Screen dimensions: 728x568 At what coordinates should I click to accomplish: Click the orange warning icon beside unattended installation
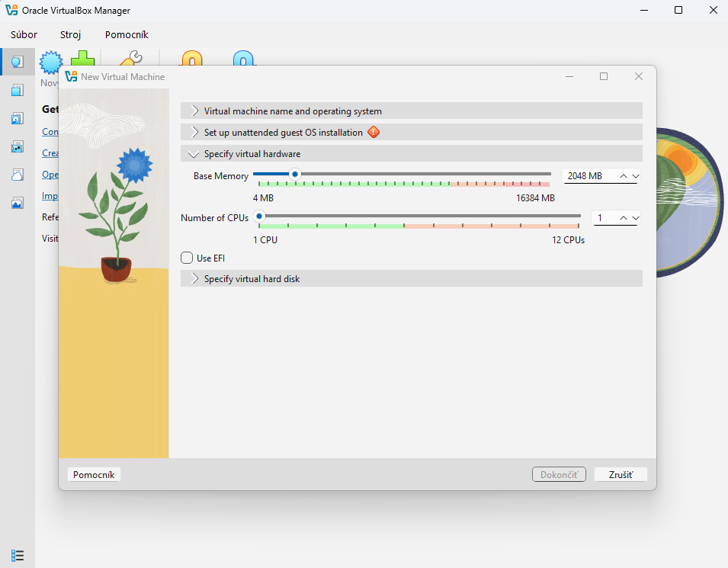coord(374,132)
